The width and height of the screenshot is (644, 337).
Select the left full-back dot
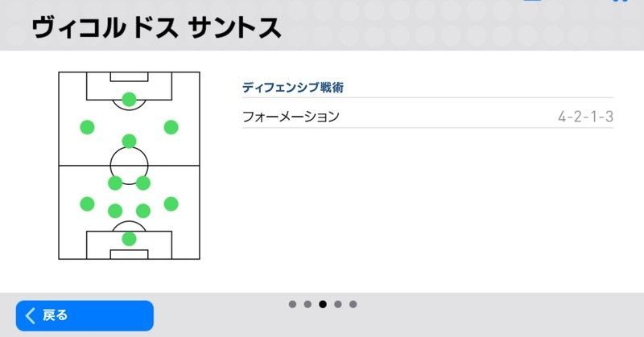tap(87, 203)
